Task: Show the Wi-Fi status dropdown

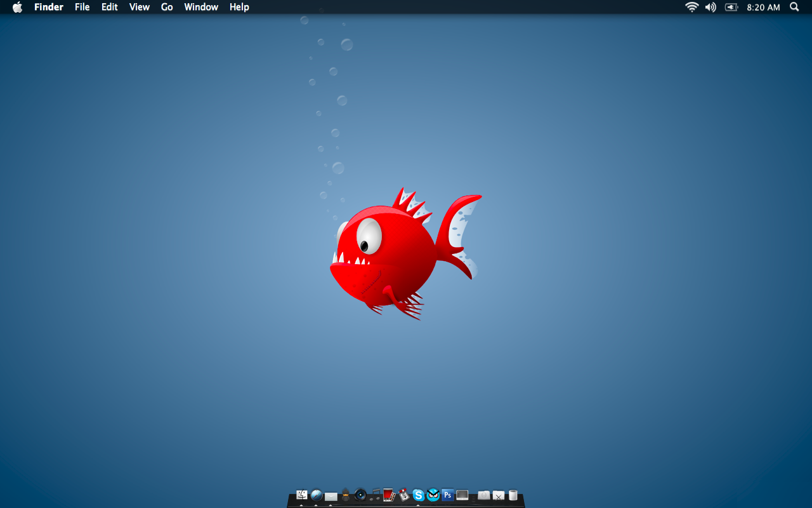Action: tap(691, 7)
